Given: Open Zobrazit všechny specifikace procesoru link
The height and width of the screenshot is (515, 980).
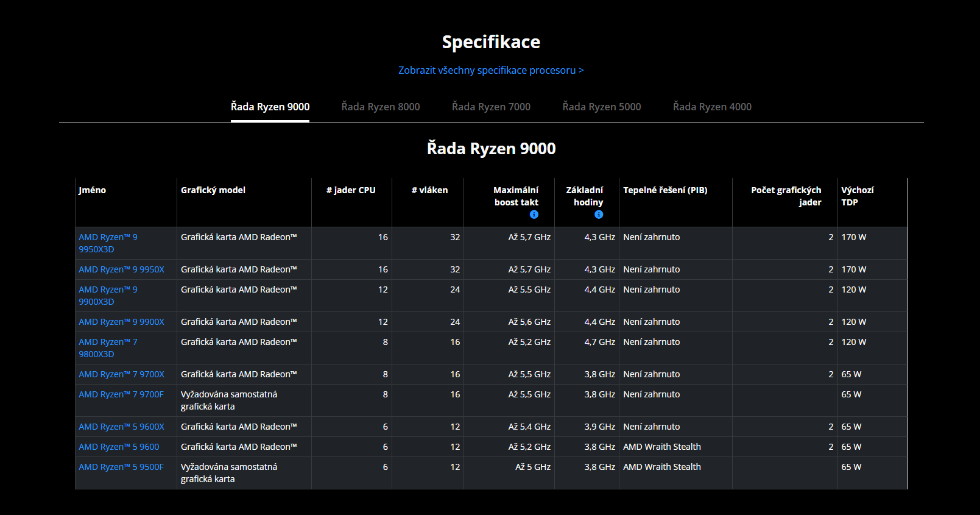Looking at the screenshot, I should (x=491, y=70).
